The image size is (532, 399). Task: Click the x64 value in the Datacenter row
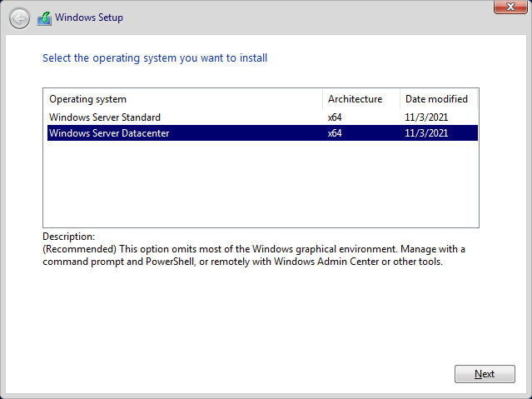[335, 133]
